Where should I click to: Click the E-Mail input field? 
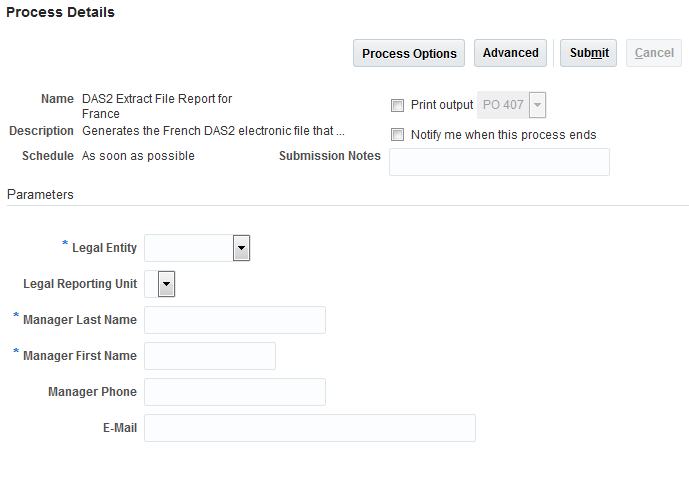[x=310, y=428]
